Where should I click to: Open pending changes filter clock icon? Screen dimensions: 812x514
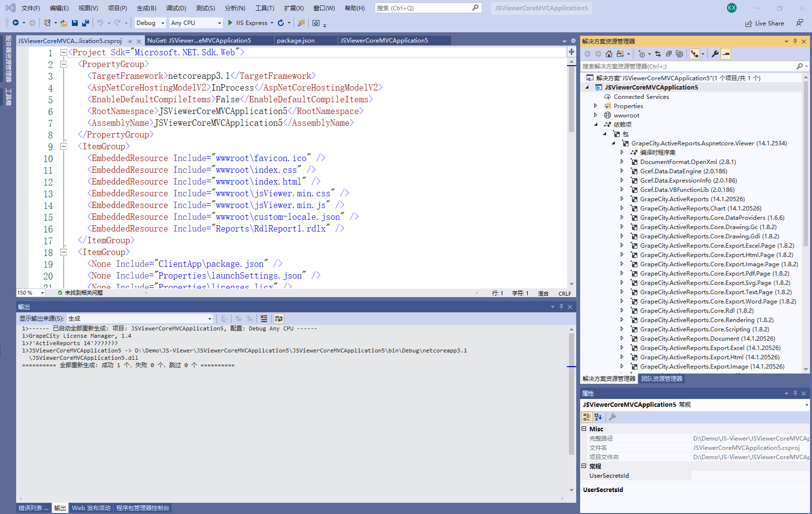[x=642, y=54]
